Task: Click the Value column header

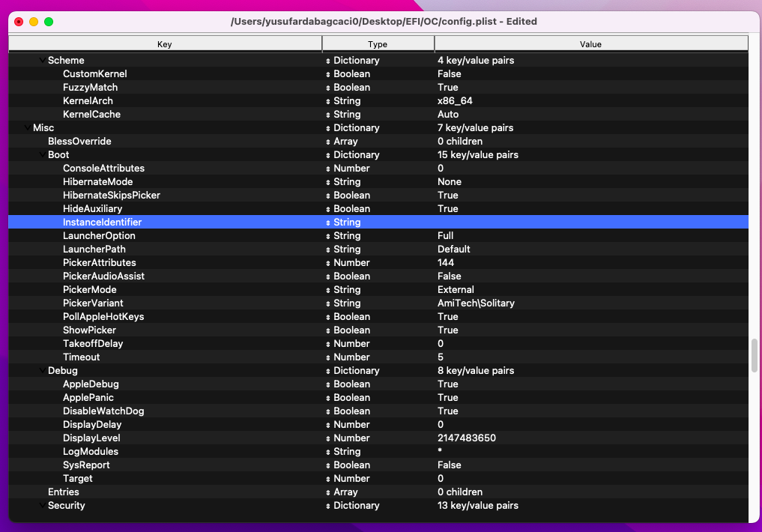Action: (x=590, y=44)
